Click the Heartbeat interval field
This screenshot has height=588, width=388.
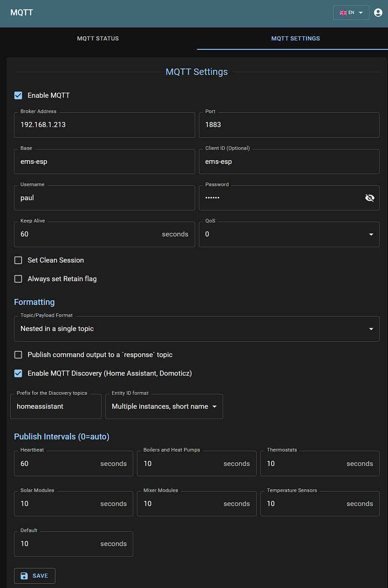(x=58, y=464)
